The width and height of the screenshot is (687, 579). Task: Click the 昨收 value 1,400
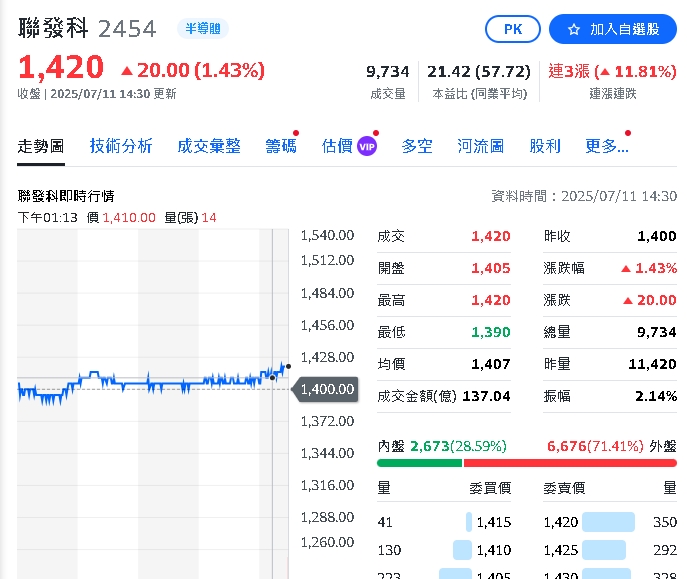[x=656, y=236]
